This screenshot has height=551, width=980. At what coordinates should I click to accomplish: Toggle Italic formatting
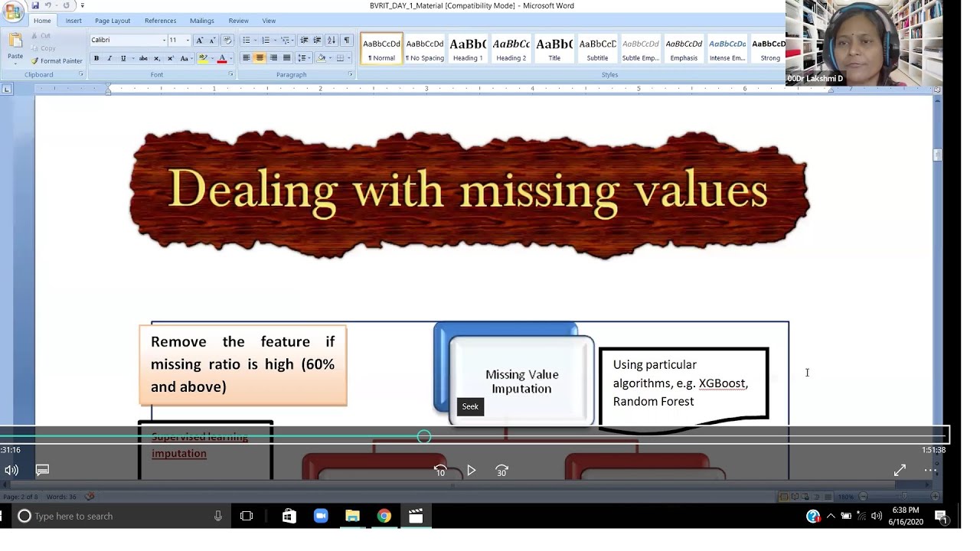click(x=109, y=58)
